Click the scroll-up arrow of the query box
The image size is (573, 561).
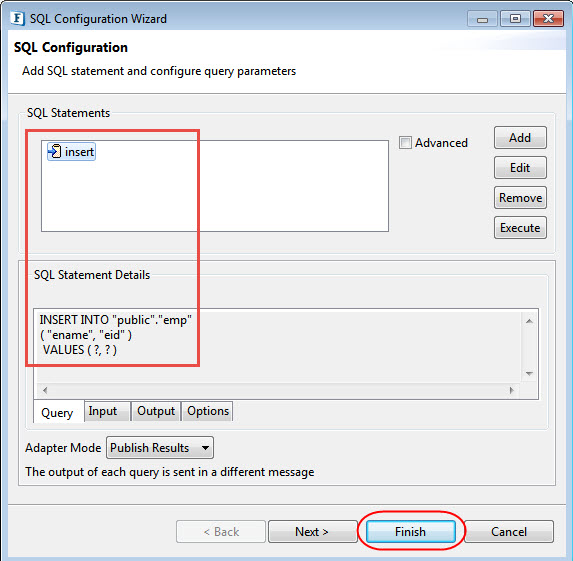[529, 321]
